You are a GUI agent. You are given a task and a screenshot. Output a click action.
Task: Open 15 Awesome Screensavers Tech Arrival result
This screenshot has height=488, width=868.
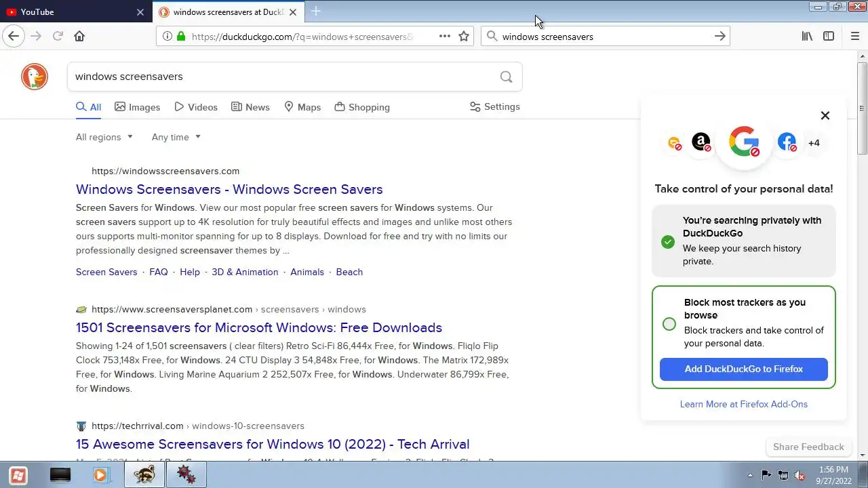(x=273, y=444)
